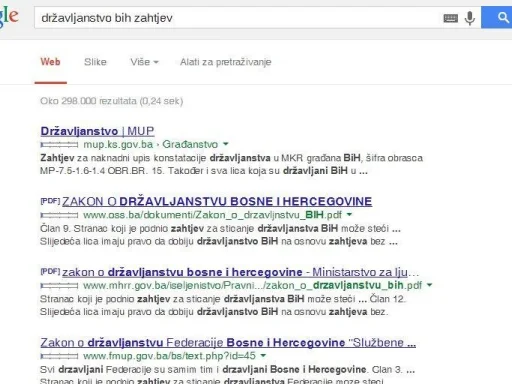Click the PDF tag before zakon o državljanstvu bosne
The image size is (512, 384).
[x=50, y=271]
